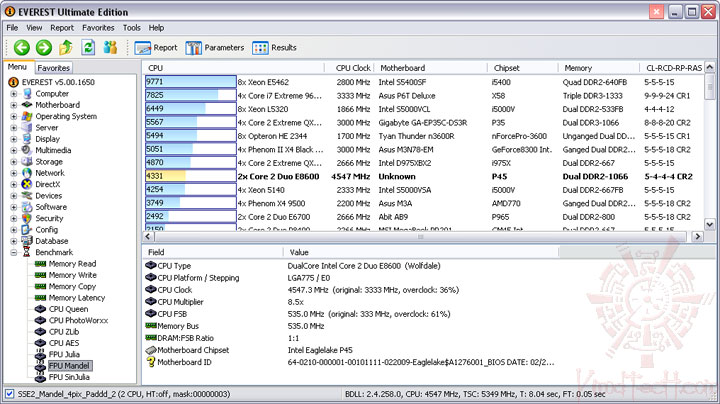Expand the Database node
The image size is (720, 404).
[x=14, y=241]
